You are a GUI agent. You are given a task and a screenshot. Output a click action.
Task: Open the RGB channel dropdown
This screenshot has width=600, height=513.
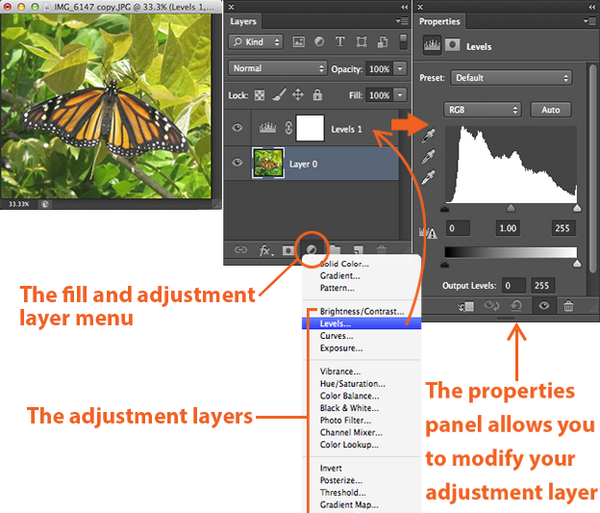pos(483,110)
